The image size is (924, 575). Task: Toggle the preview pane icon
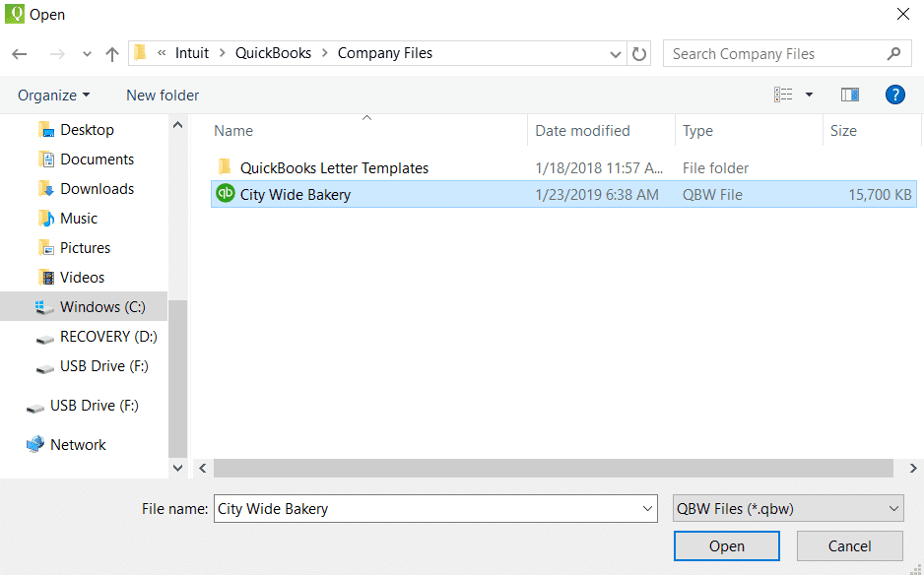tap(850, 95)
